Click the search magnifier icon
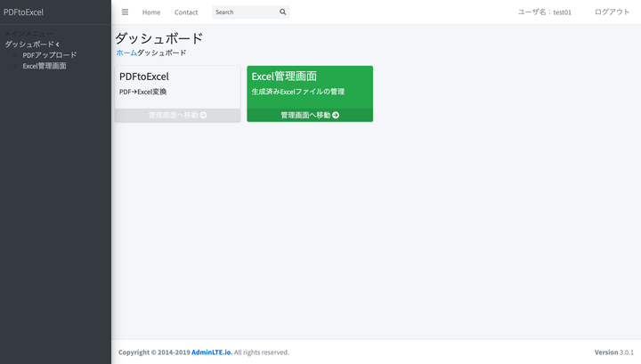The image size is (641, 364). 282,12
